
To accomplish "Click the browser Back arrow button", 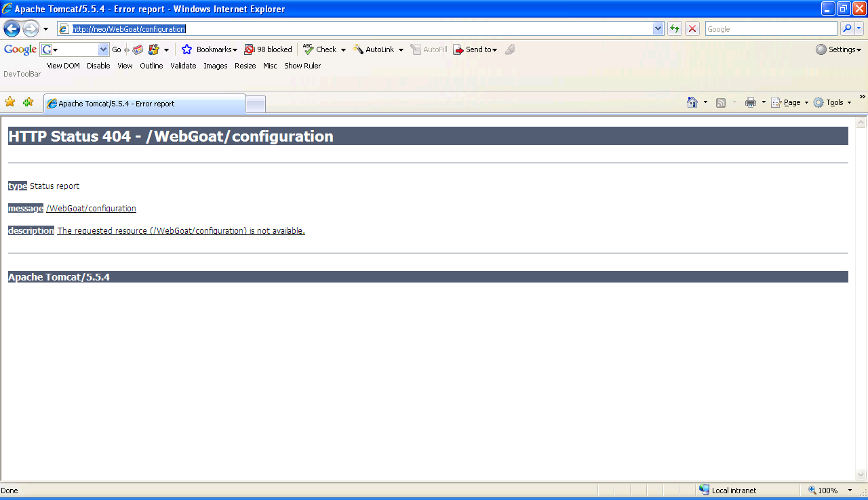I will click(12, 28).
